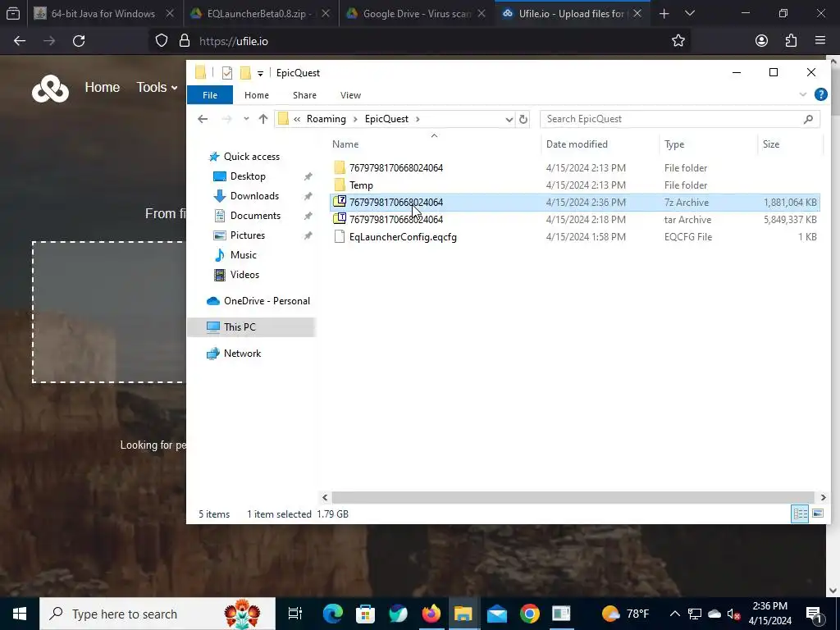Switch to details view layout icon
The image size is (840, 630).
(800, 514)
